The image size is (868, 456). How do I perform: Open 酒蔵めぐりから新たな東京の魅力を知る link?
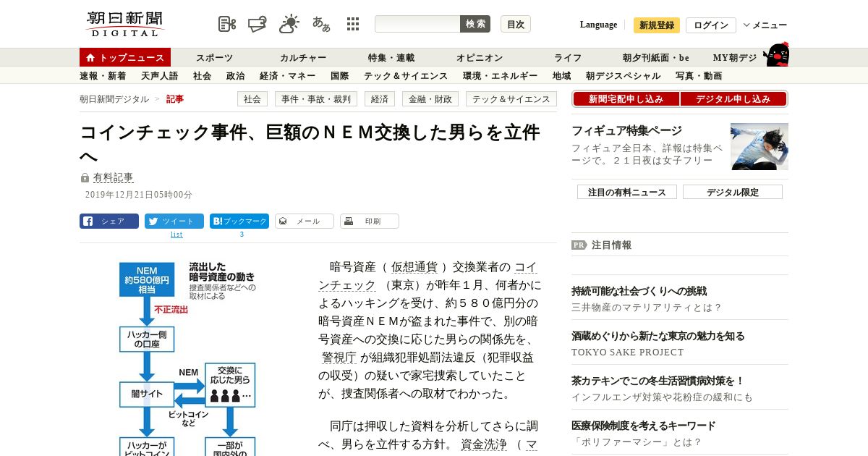[x=658, y=336]
